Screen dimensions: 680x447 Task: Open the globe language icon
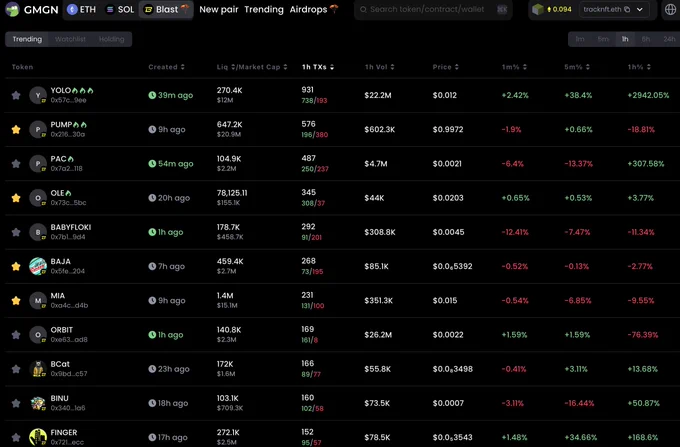(x=670, y=10)
